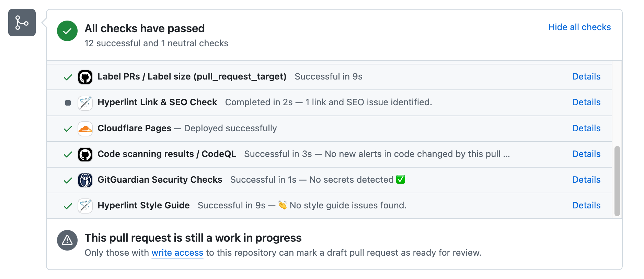Follow the write access link
This screenshot has width=644, height=279.
[x=177, y=253]
